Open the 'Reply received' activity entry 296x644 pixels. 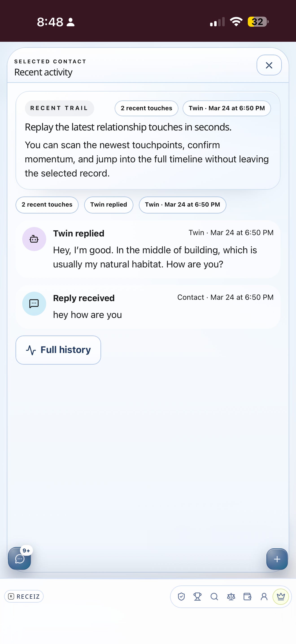tap(148, 307)
